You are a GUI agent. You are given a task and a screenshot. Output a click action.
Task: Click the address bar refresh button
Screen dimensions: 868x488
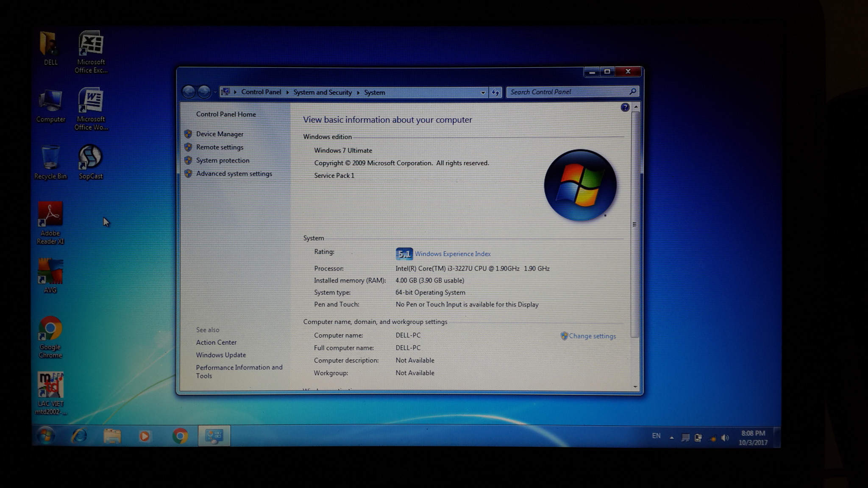coord(495,92)
